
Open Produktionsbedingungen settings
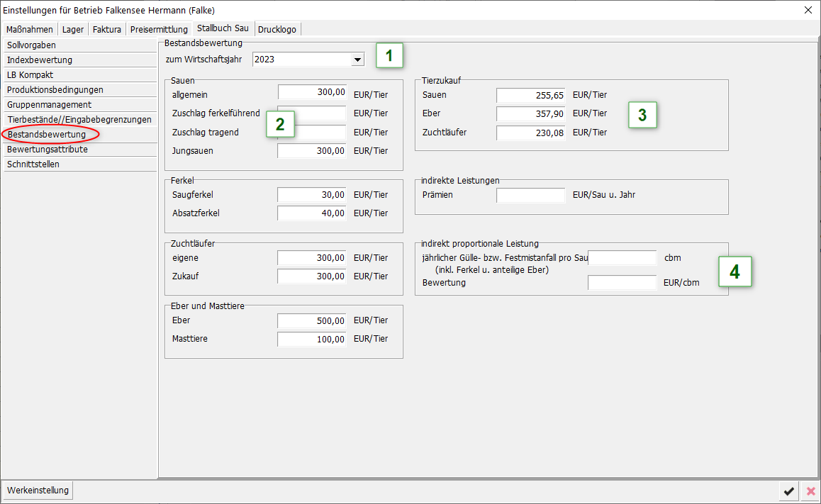tap(55, 90)
